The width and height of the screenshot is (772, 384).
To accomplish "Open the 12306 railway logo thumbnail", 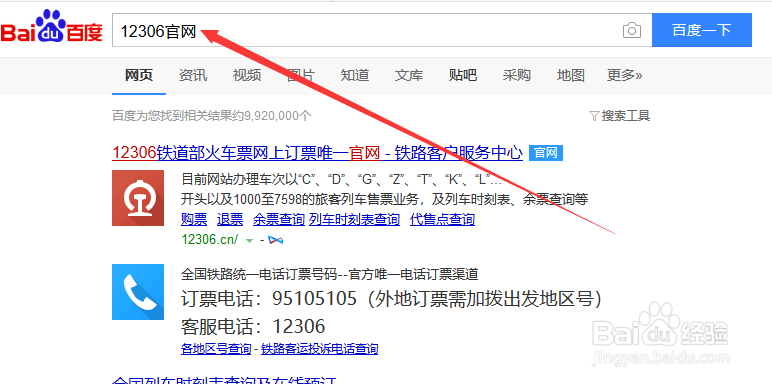I will [x=138, y=198].
